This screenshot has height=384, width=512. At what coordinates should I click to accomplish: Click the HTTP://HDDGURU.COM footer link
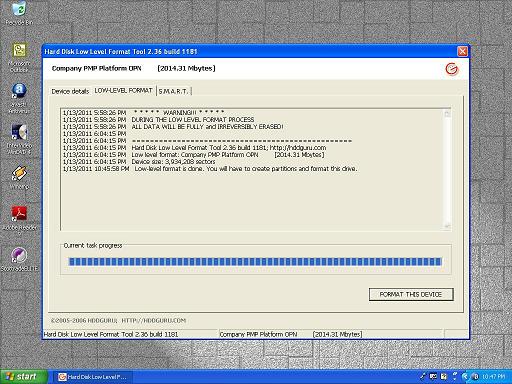click(154, 321)
